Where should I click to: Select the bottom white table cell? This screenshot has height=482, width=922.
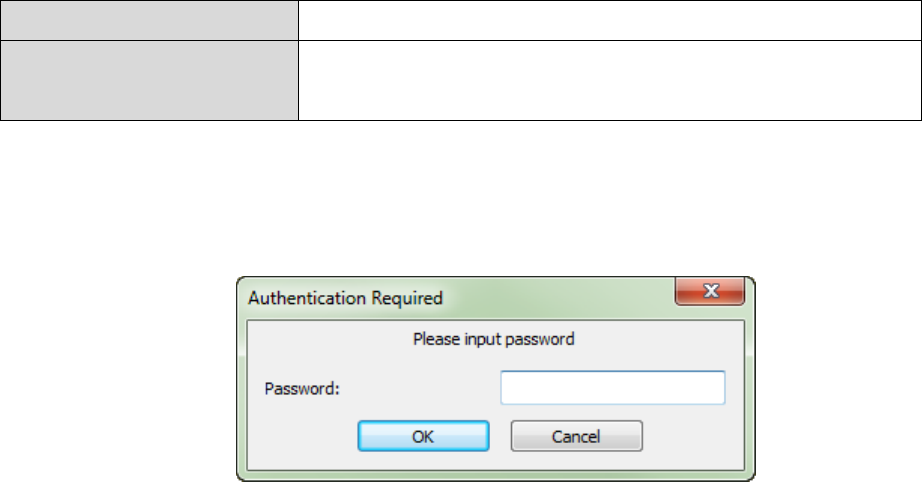(608, 80)
